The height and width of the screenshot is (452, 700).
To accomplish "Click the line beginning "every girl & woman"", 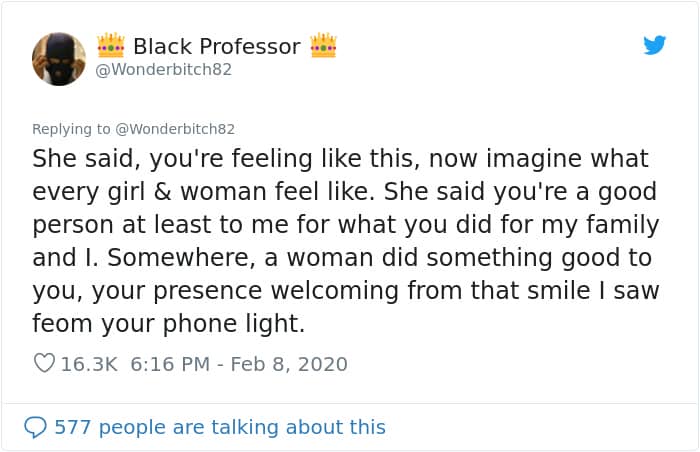I will (x=343, y=192).
